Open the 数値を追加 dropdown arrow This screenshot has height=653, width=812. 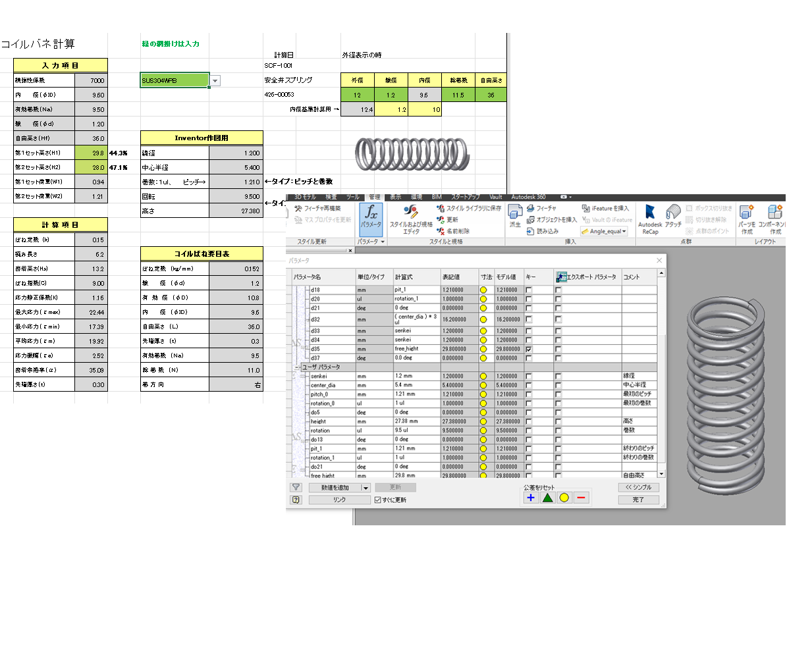pyautogui.click(x=366, y=488)
